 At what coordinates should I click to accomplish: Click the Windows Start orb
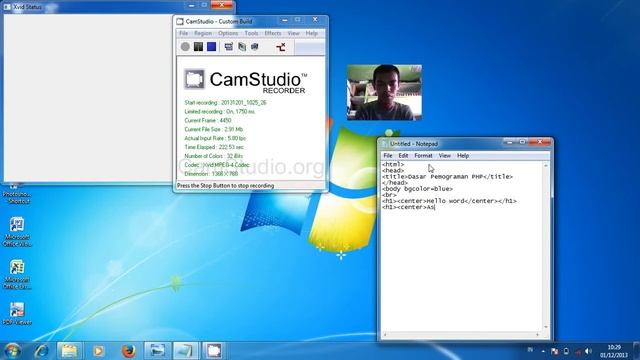click(12, 351)
